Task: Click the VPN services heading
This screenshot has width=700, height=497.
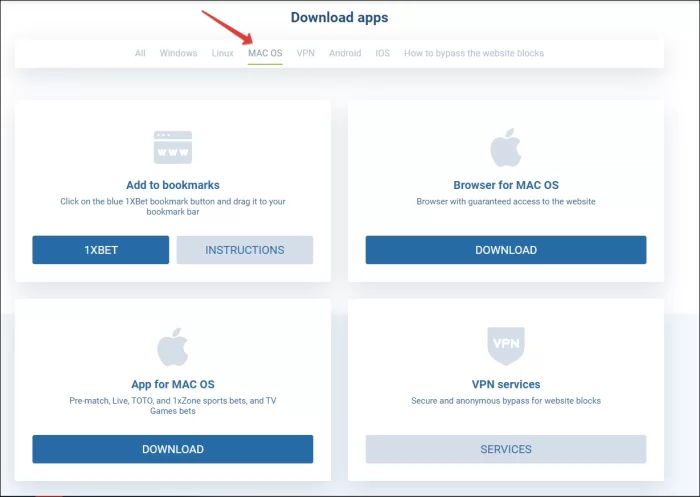Action: click(x=506, y=384)
